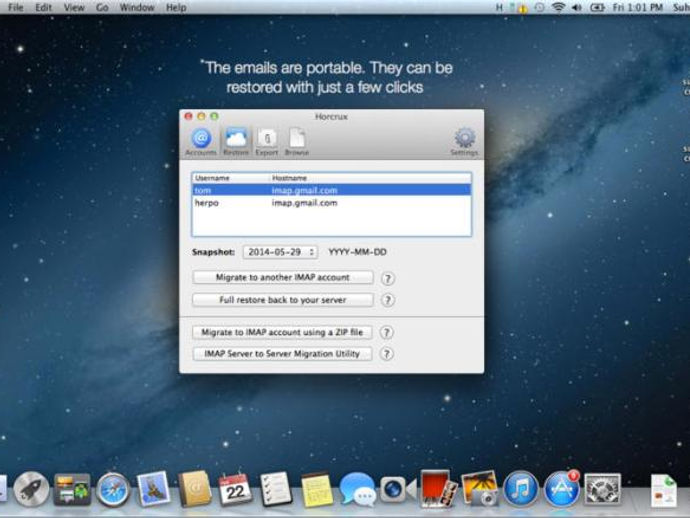Viewport: 690px width, 518px height.
Task: Open the File menu
Action: click(16, 7)
